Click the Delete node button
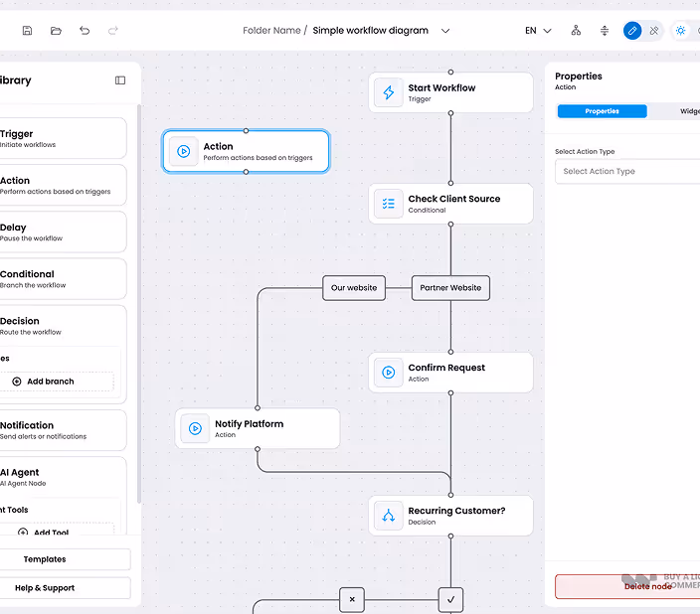This screenshot has width=700, height=614. coord(627,586)
